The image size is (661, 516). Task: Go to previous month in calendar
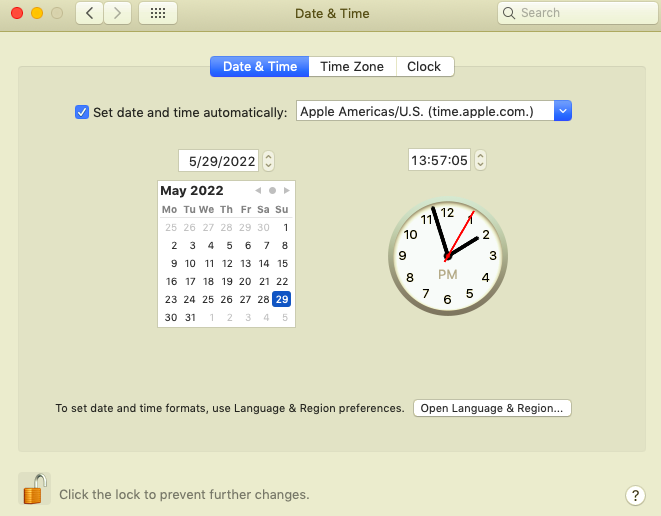(x=258, y=191)
